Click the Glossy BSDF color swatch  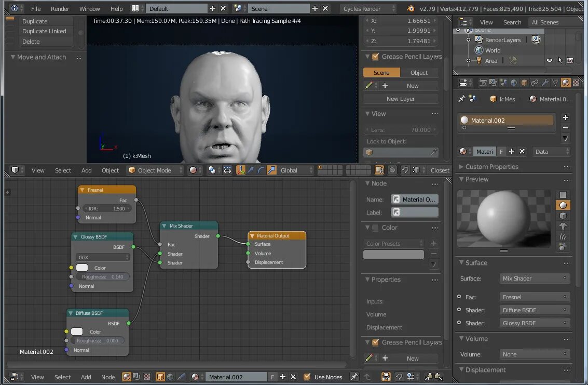(x=82, y=268)
